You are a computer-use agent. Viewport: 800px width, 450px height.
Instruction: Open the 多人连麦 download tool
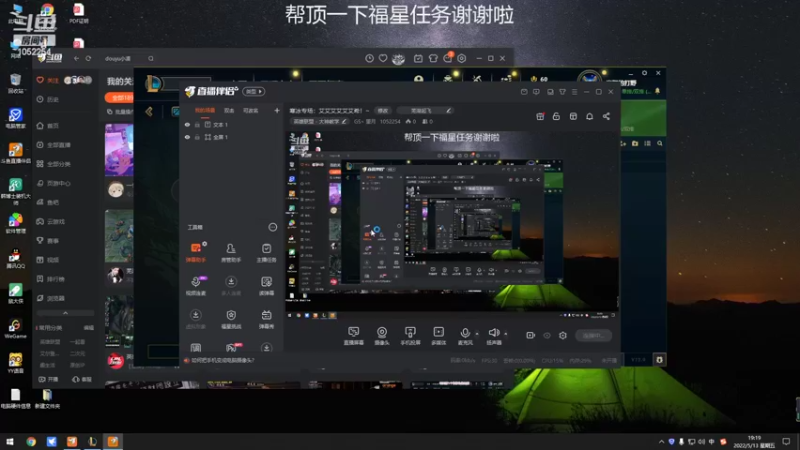(x=231, y=285)
